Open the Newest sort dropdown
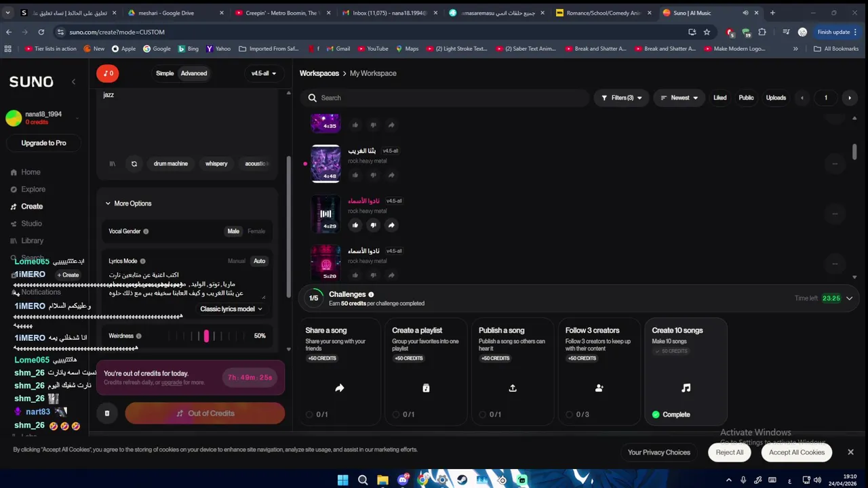Image resolution: width=868 pixels, height=488 pixels. 679,98
